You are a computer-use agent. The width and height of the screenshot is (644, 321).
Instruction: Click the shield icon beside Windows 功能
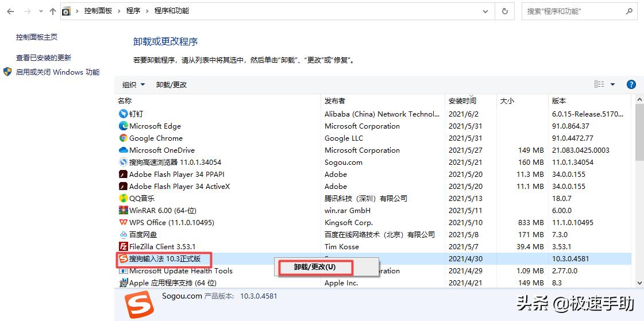click(x=7, y=72)
